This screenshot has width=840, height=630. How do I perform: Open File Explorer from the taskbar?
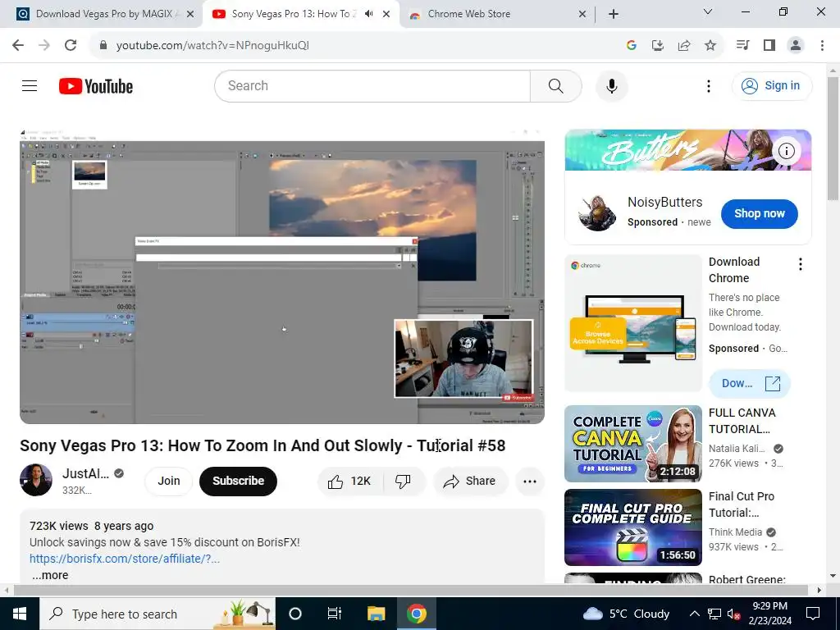(376, 614)
